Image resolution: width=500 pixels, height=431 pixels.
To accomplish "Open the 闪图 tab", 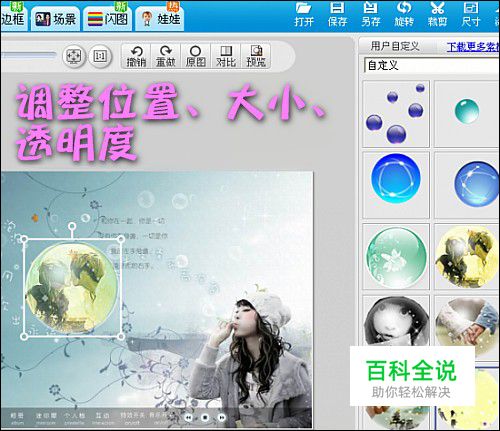I will click(107, 19).
